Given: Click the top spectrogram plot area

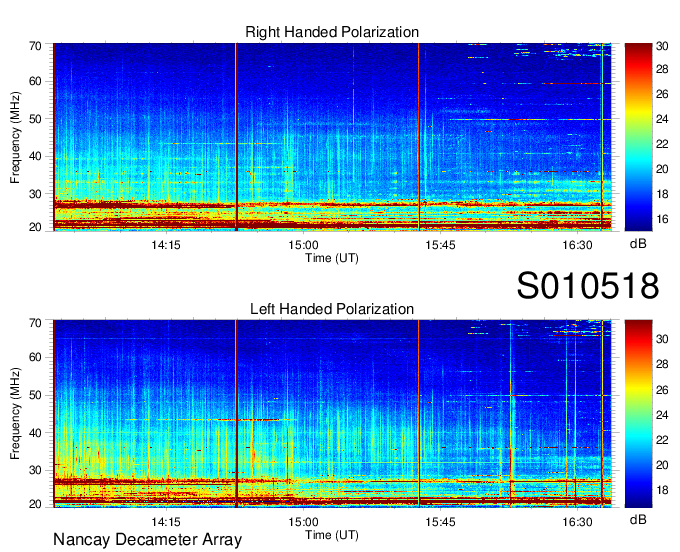Looking at the screenshot, I should pos(332,137).
